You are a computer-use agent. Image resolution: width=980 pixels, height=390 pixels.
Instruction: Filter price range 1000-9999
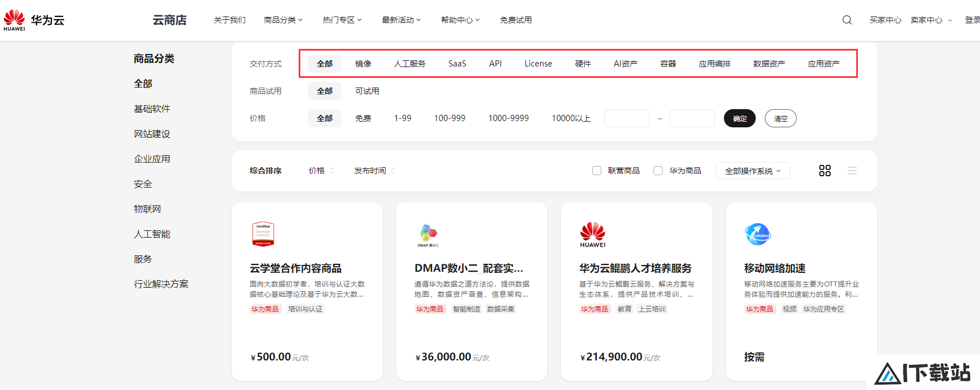point(509,118)
